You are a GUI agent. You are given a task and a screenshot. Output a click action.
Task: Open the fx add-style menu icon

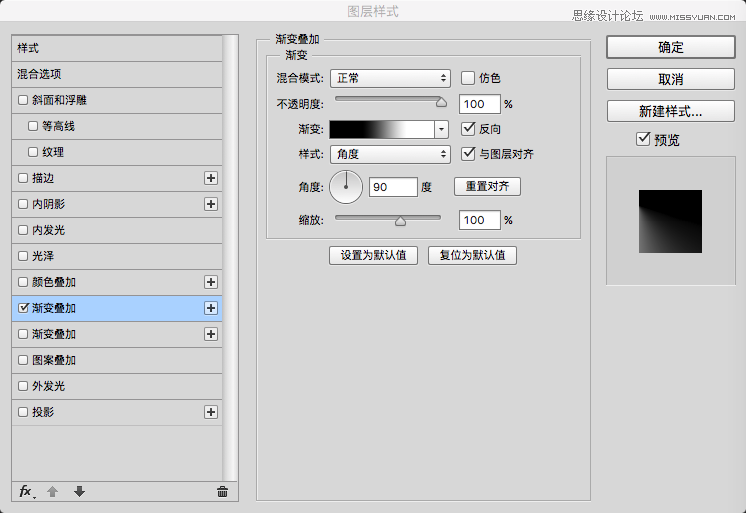tap(27, 492)
